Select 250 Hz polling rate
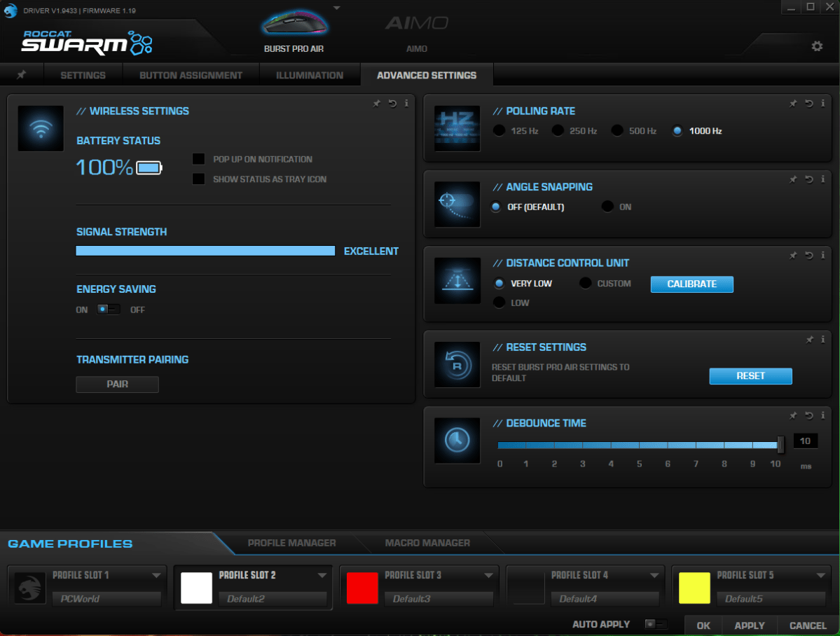 coord(558,131)
